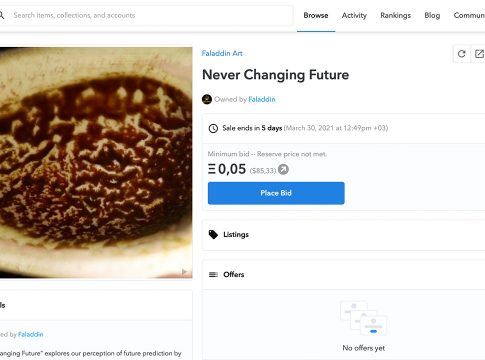485x360 pixels.
Task: Collapse the Offers section
Action: [x=343, y=275]
